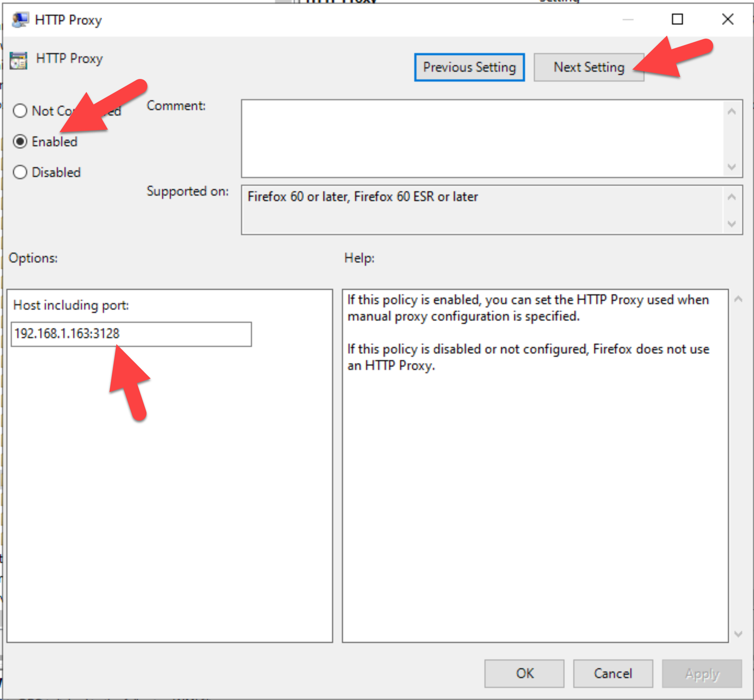Viewport: 754px width, 700px height.
Task: Click the HTTP Proxy icon in title bar
Action: coord(19,19)
